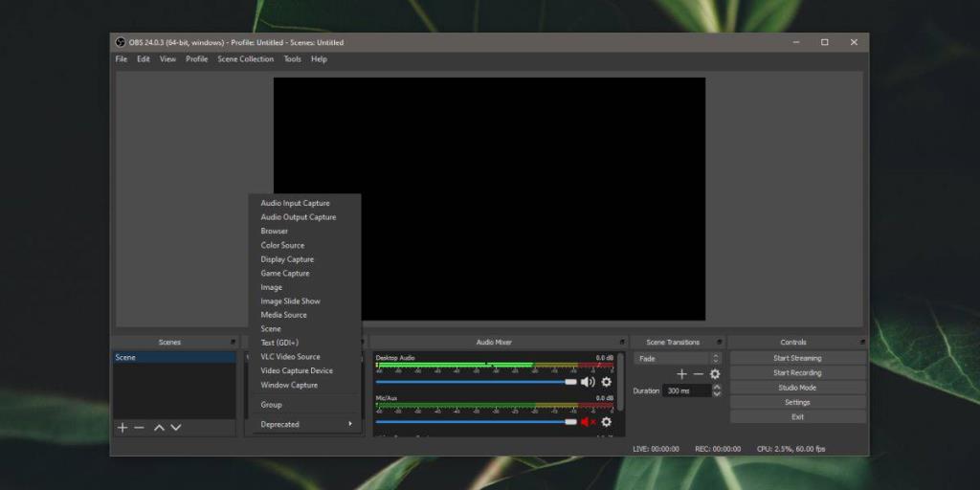This screenshot has height=490, width=980.
Task: Remove the selected scene with minus icon
Action: [140, 428]
